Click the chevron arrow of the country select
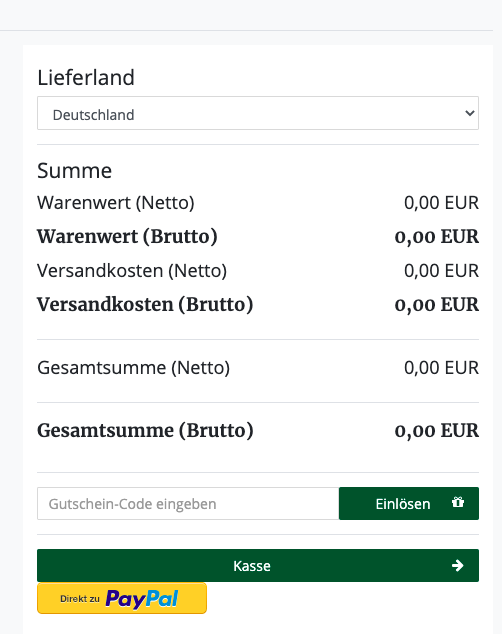The width and height of the screenshot is (502, 634). pos(469,113)
